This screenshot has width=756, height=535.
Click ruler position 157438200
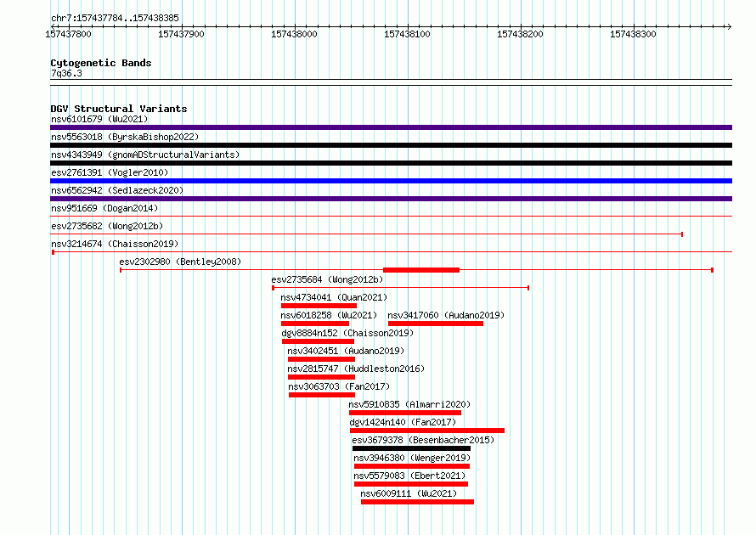[520, 34]
